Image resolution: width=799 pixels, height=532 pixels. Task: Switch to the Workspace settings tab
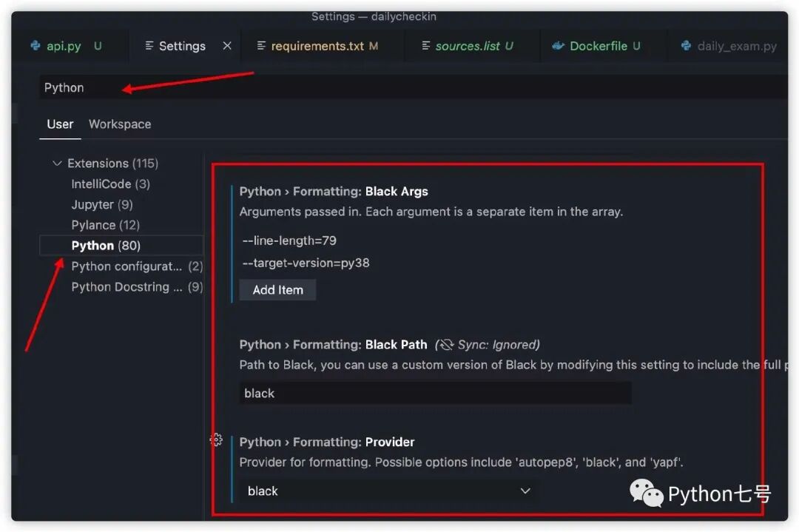point(120,124)
